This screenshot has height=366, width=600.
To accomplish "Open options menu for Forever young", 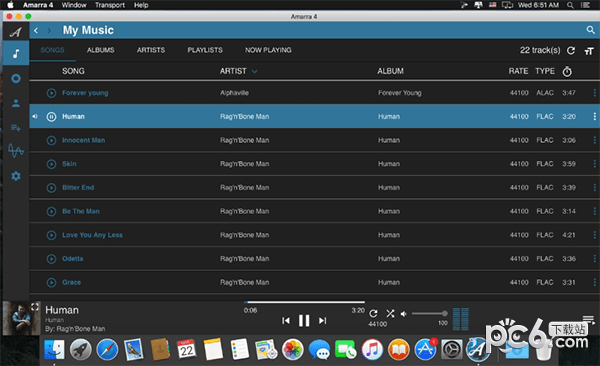I will point(594,93).
